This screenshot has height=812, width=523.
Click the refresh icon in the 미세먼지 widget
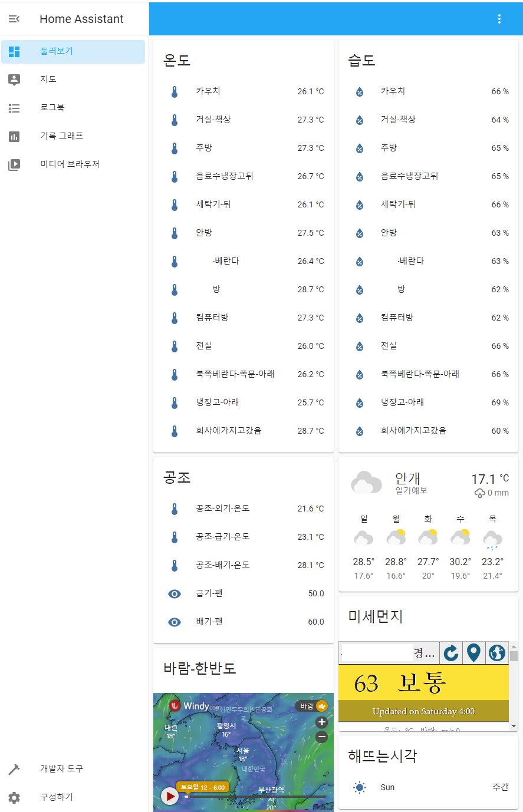(x=451, y=652)
